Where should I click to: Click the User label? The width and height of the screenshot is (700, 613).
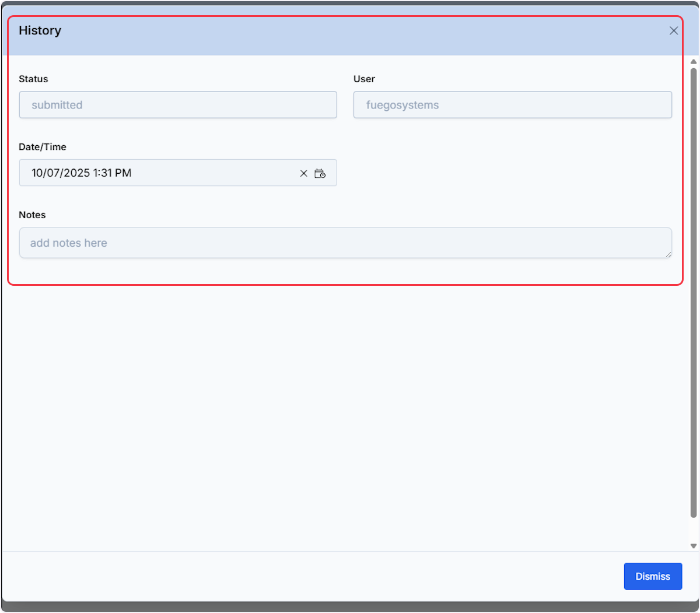click(x=364, y=79)
